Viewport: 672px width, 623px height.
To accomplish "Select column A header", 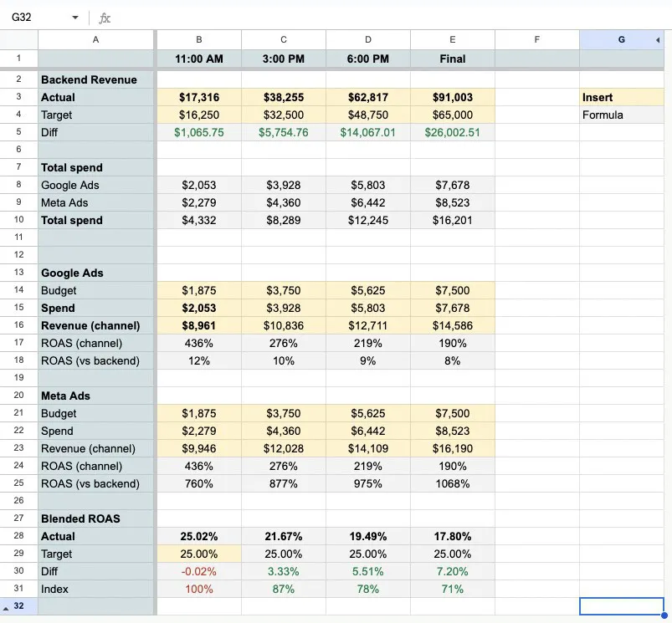I will (x=95, y=40).
